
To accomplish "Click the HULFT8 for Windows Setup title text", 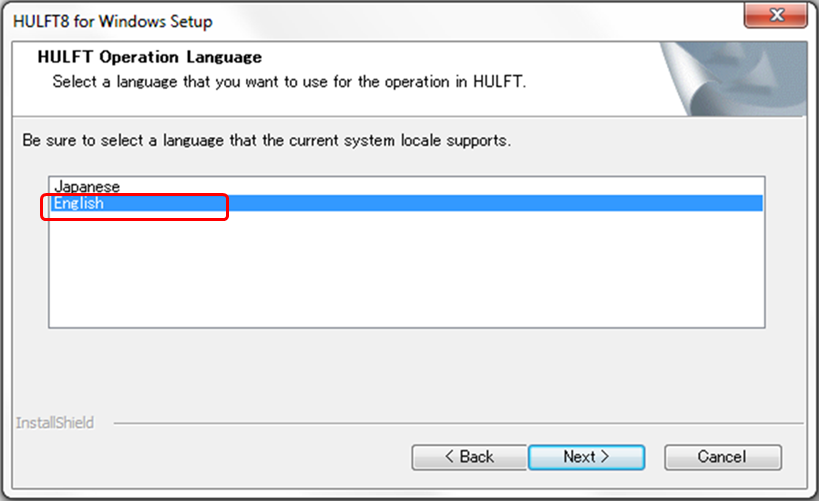I will (x=113, y=21).
